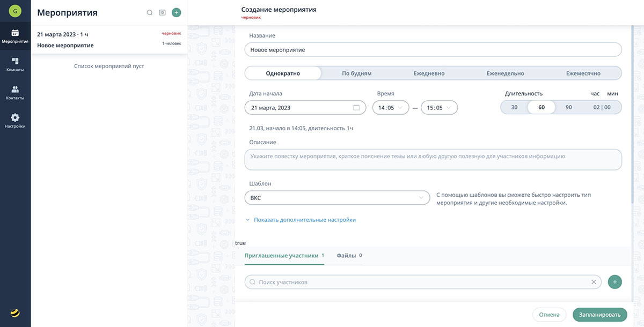Click the 1 человек label in event card

(x=172, y=43)
